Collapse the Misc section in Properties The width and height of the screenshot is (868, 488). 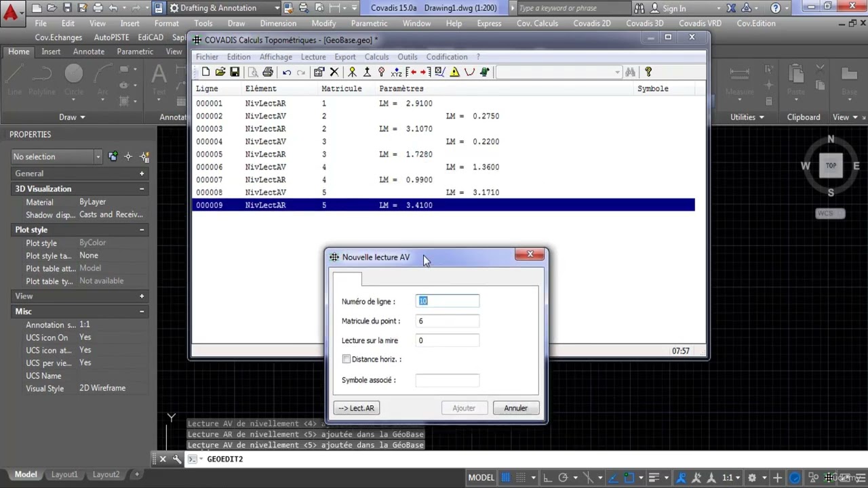tap(142, 311)
